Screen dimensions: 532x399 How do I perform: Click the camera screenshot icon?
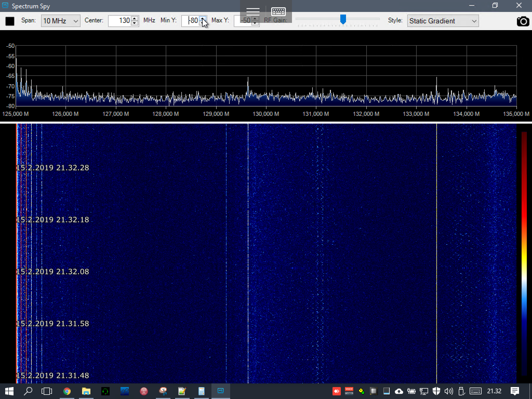tap(523, 21)
